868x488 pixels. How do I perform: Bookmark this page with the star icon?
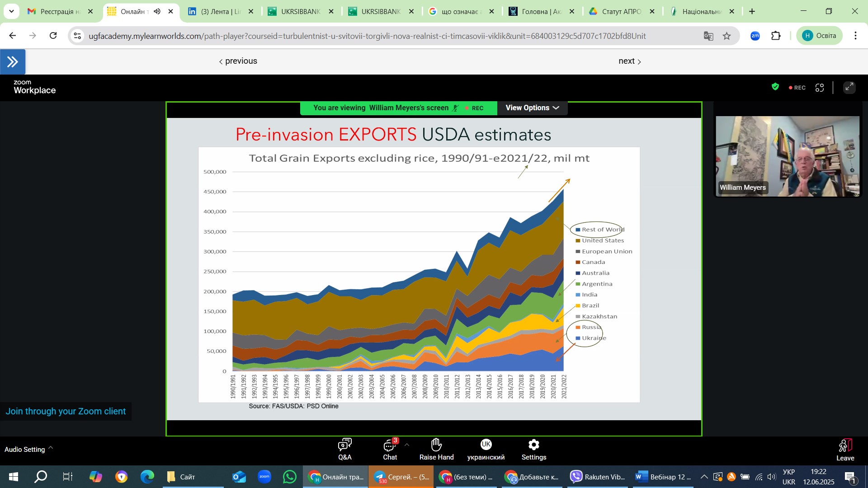point(726,36)
